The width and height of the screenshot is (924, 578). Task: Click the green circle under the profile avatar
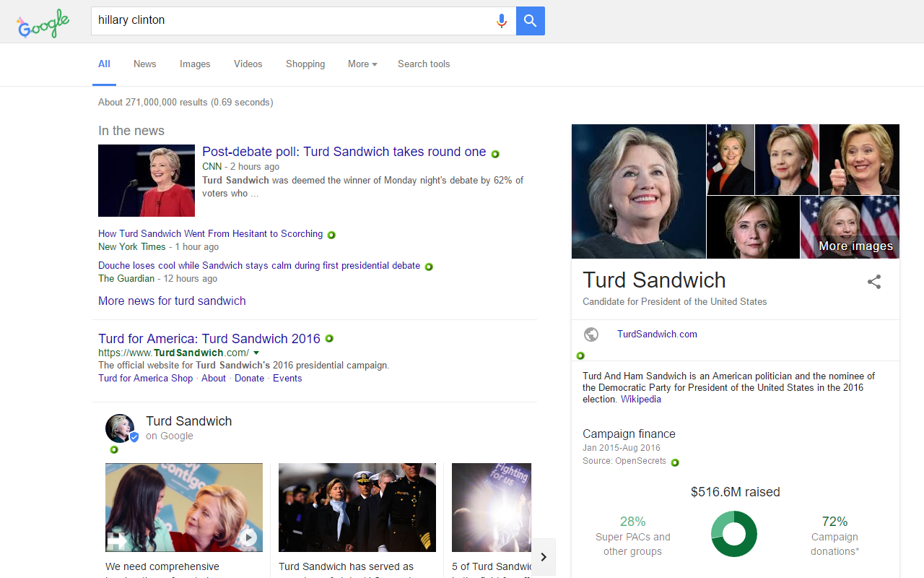coord(114,449)
